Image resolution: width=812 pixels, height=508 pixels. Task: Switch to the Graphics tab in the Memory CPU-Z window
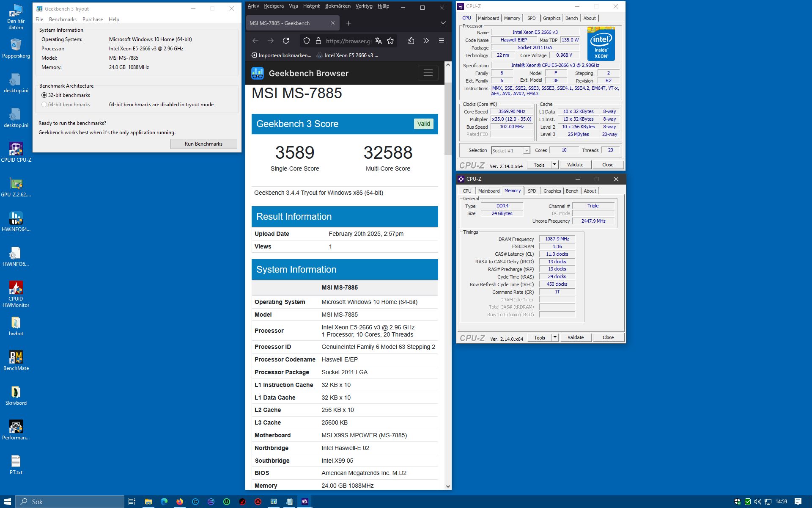[552, 191]
